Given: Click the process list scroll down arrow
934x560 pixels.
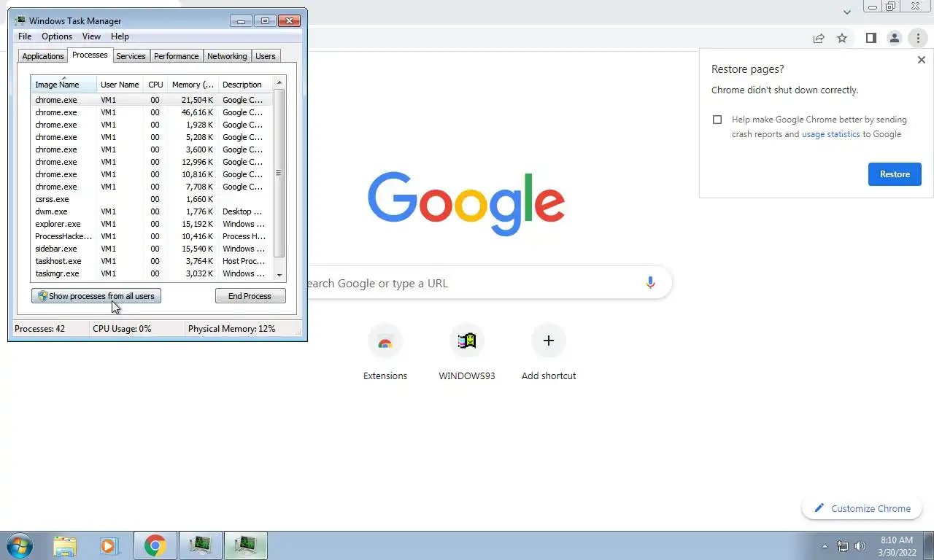Looking at the screenshot, I should tap(279, 275).
